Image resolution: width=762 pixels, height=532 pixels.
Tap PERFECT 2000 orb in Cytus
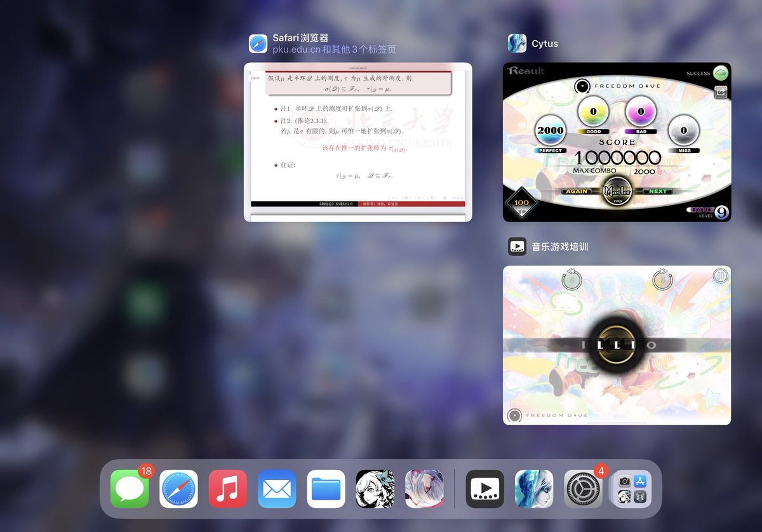coord(550,131)
